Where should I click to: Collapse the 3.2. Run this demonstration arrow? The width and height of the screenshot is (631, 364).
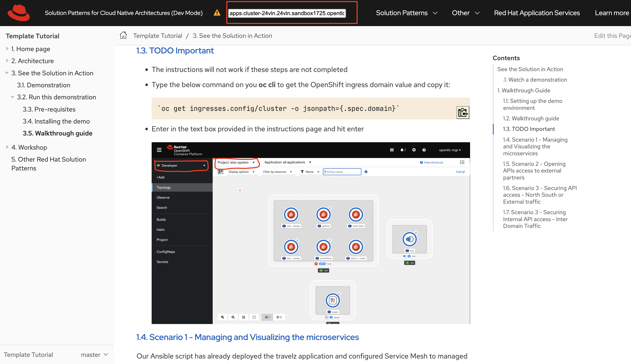click(12, 97)
